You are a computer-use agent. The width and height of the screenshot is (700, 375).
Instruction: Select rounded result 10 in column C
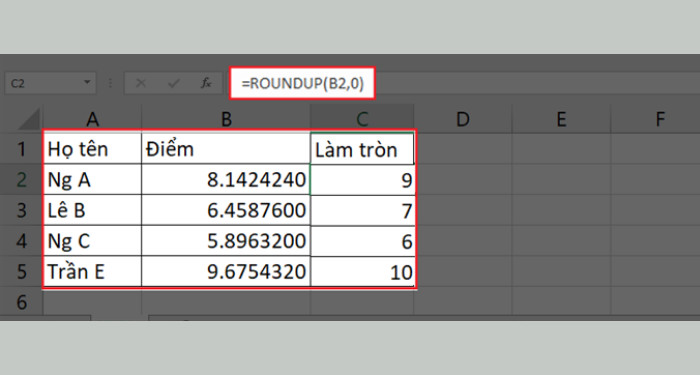[362, 272]
